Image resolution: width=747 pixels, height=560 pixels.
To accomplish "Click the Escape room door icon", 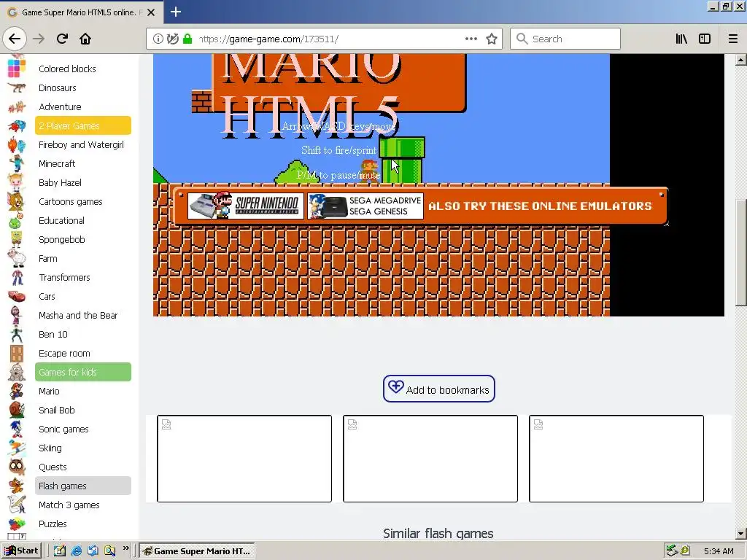I will (x=17, y=354).
